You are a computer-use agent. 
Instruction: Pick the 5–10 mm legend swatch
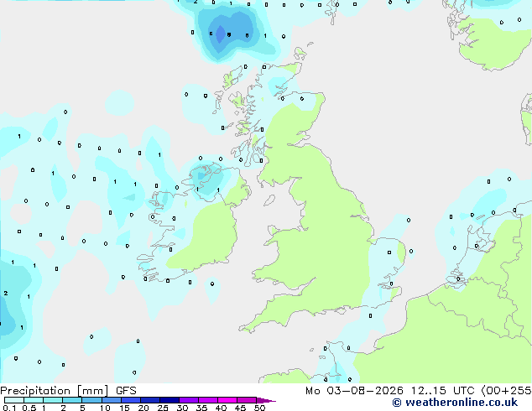(91, 400)
